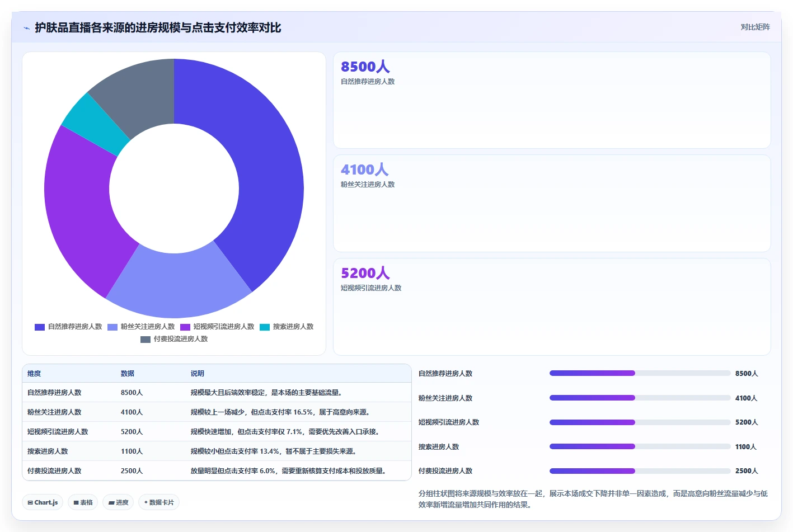Select the 进度 tag chip
This screenshot has width=793, height=532.
click(x=118, y=502)
